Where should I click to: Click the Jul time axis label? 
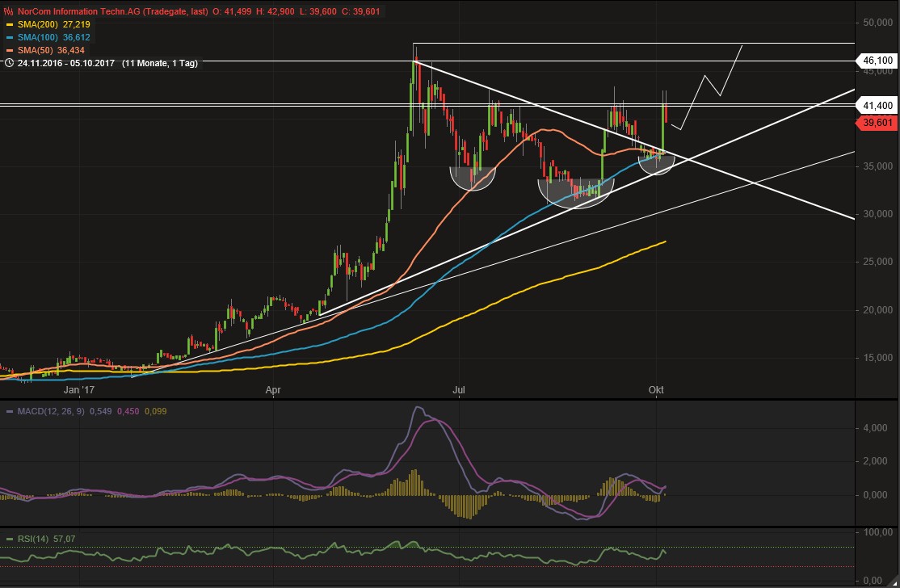point(459,390)
